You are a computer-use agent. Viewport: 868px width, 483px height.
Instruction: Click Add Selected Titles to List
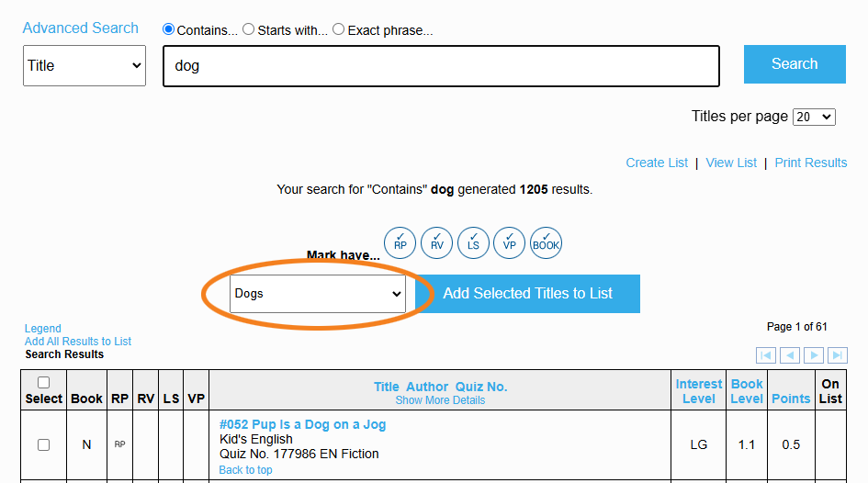pos(527,294)
